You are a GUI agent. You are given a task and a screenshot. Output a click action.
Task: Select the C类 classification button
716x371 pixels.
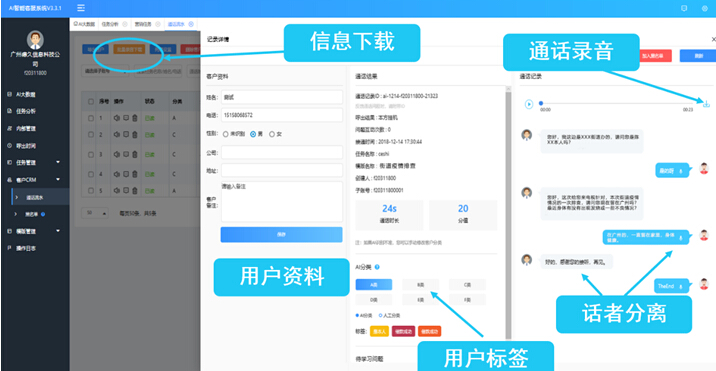467,285
